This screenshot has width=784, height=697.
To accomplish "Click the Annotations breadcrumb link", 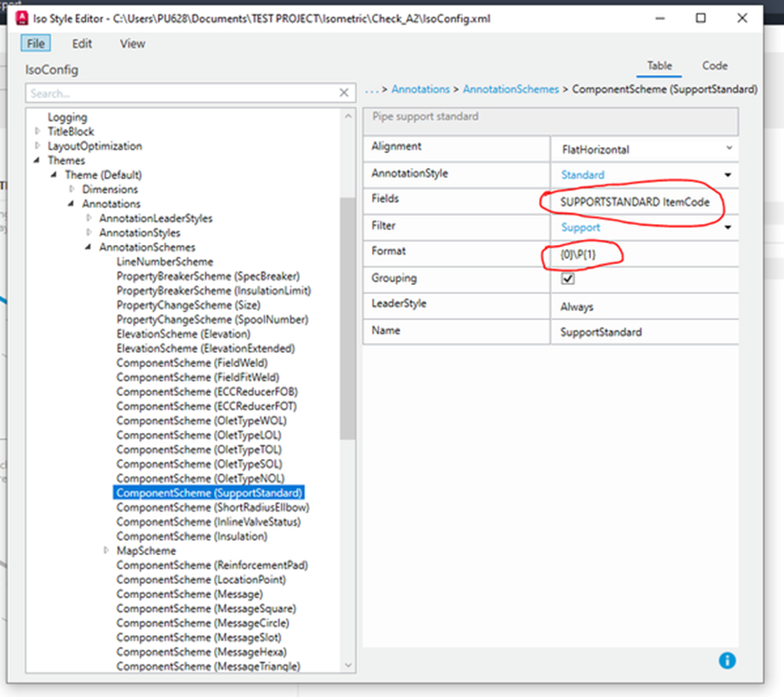I will point(420,89).
